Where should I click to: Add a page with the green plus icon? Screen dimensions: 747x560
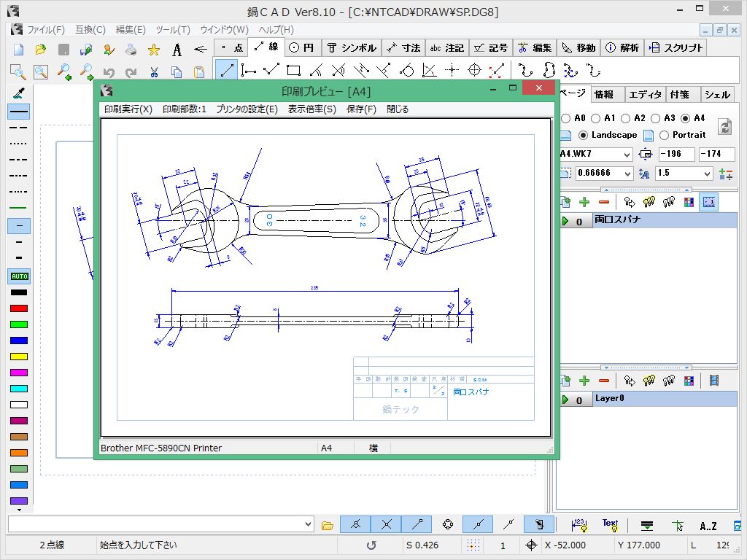tap(584, 203)
